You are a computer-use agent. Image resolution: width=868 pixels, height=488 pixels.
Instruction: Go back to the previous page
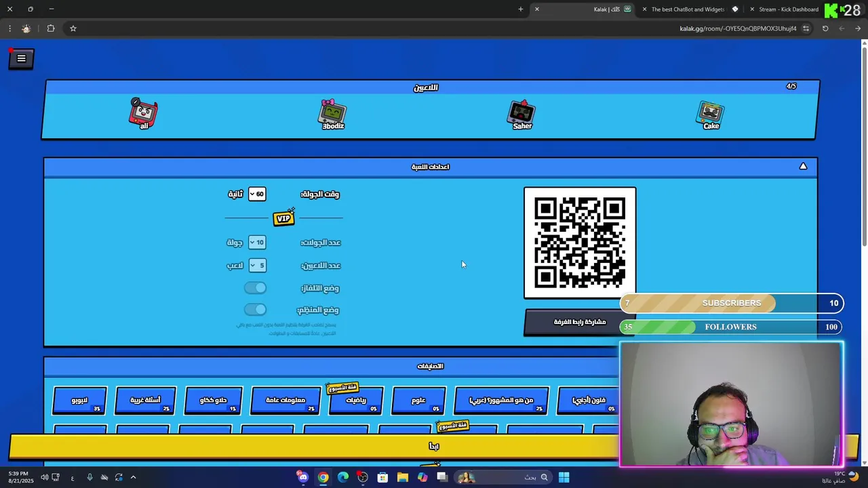click(858, 28)
